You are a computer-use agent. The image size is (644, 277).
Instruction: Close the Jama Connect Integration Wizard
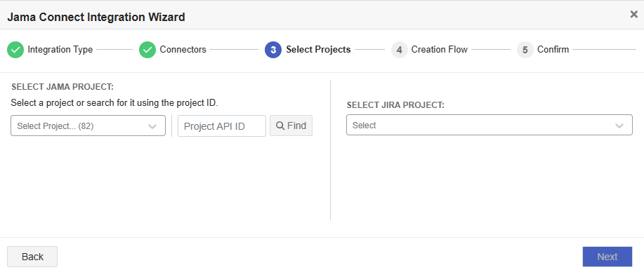633,14
